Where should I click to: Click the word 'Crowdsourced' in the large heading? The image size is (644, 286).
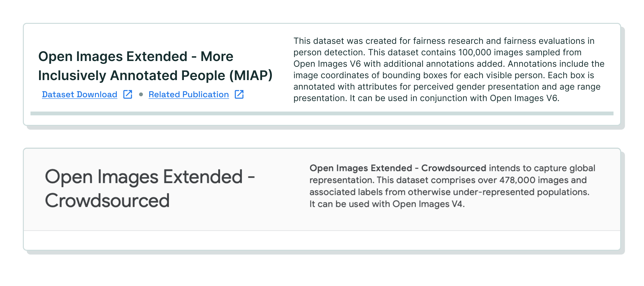pos(107,201)
